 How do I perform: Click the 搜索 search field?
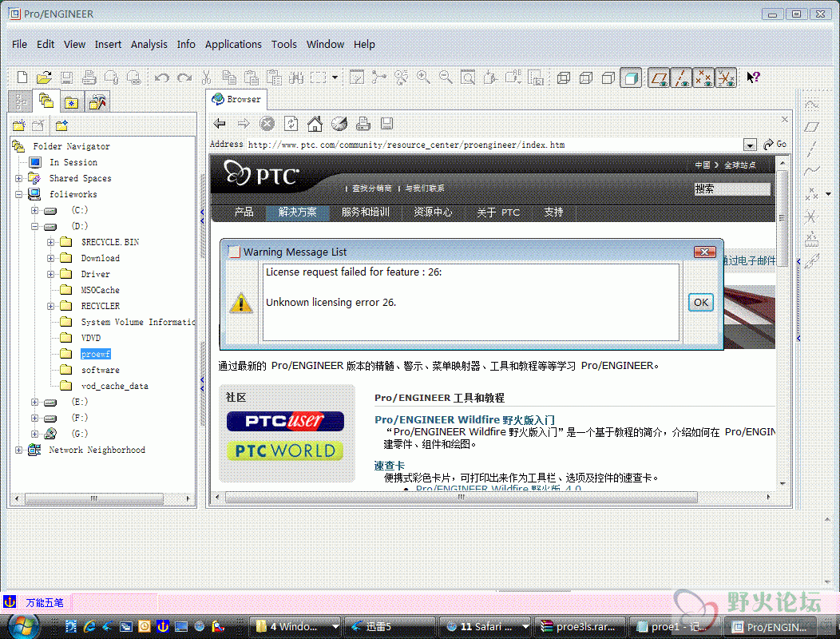(731, 189)
